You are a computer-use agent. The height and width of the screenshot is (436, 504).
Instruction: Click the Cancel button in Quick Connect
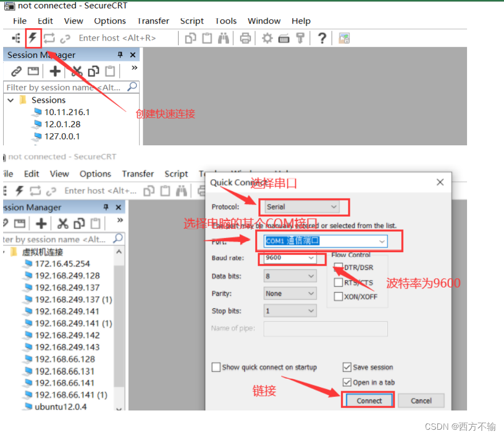[421, 401]
